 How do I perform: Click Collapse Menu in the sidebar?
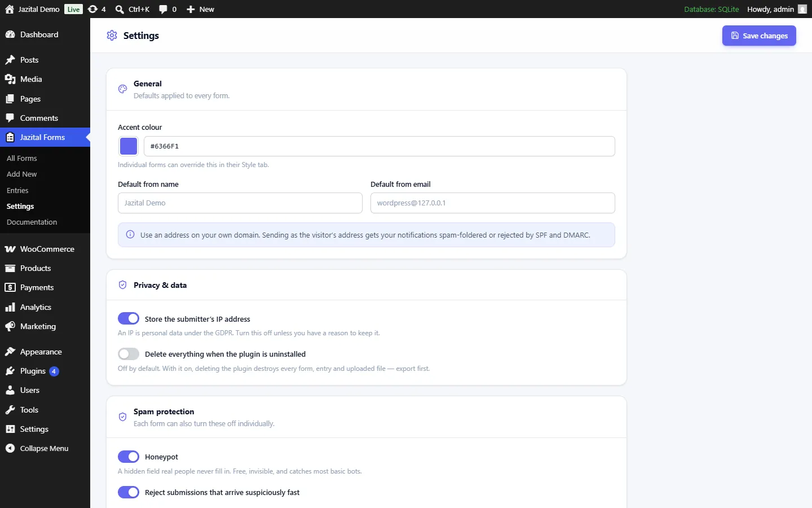coord(44,448)
